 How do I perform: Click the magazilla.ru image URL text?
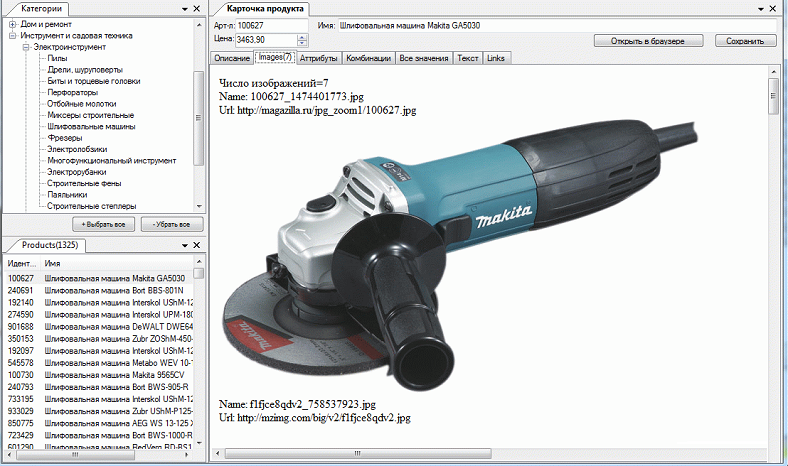[x=327, y=110]
